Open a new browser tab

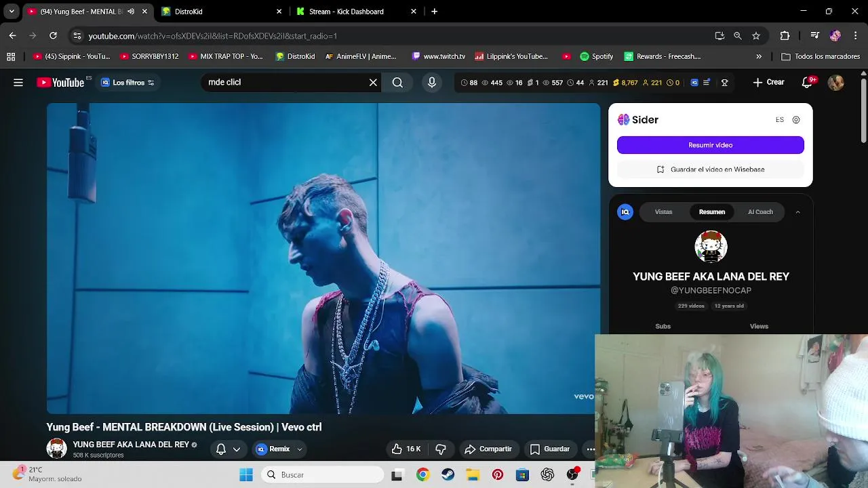tap(434, 12)
